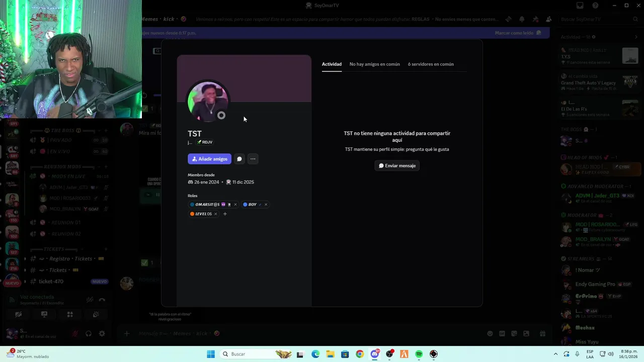
Task: Click the Añadir amigos button
Action: pyautogui.click(x=209, y=159)
